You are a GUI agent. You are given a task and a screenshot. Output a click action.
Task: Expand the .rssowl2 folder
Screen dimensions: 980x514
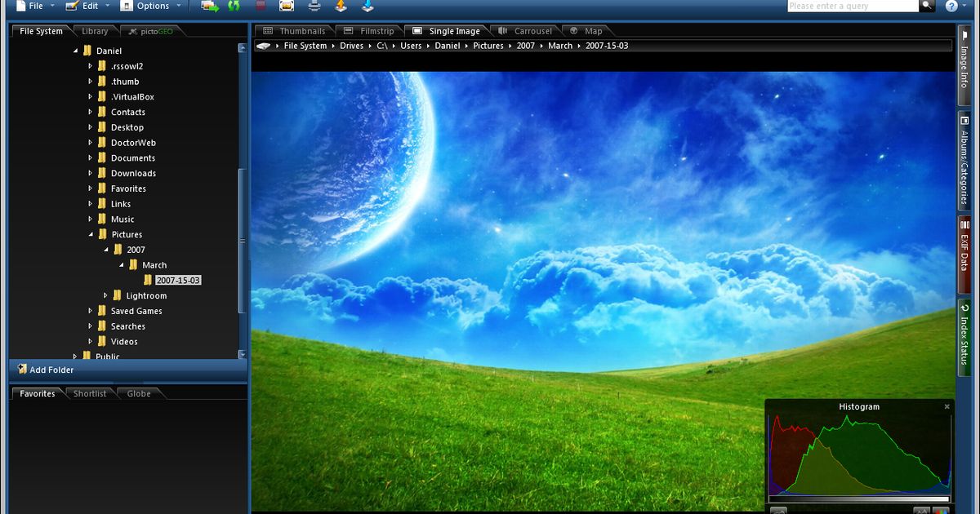click(91, 66)
